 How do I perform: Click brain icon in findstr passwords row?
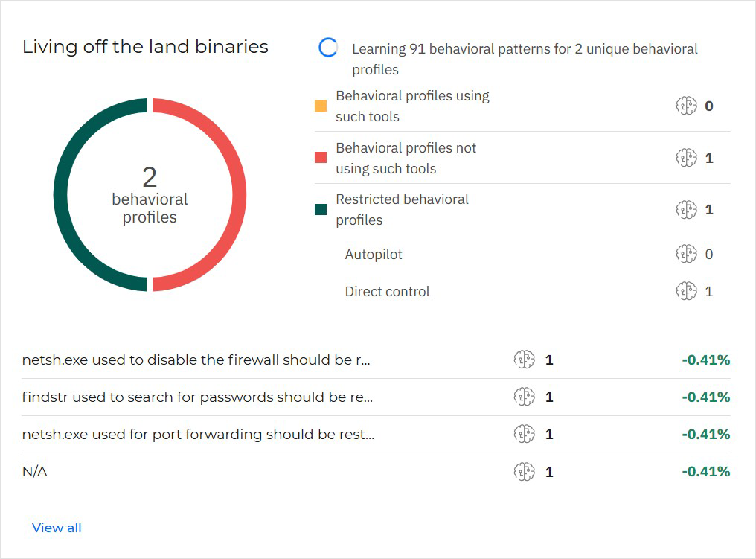point(525,397)
